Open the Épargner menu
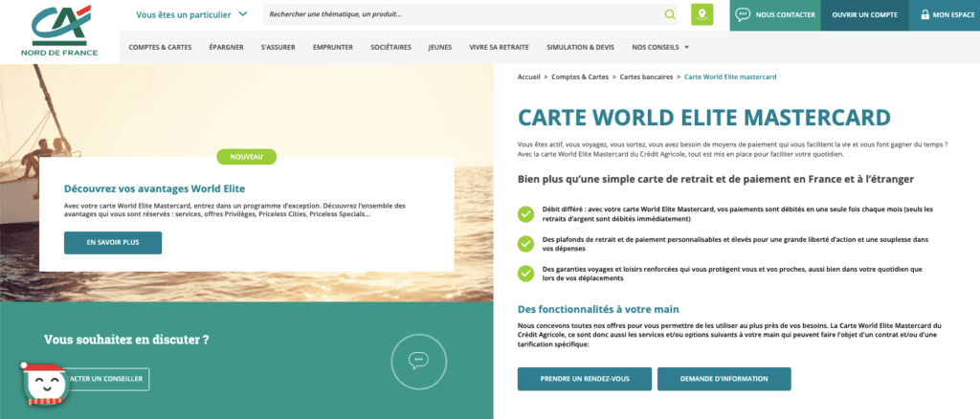Viewport: 980px width, 419px height. pyautogui.click(x=226, y=47)
